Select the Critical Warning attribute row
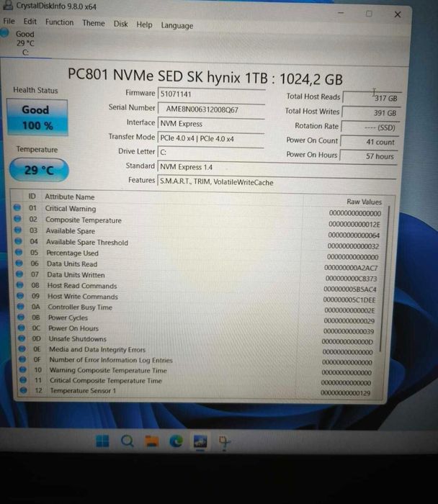This screenshot has height=504, width=438. pyautogui.click(x=197, y=210)
